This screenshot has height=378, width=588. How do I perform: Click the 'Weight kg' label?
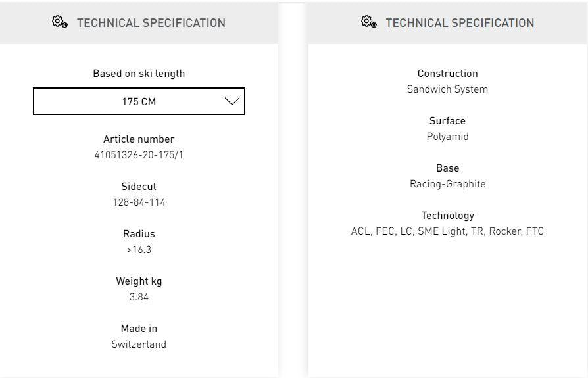click(x=139, y=281)
